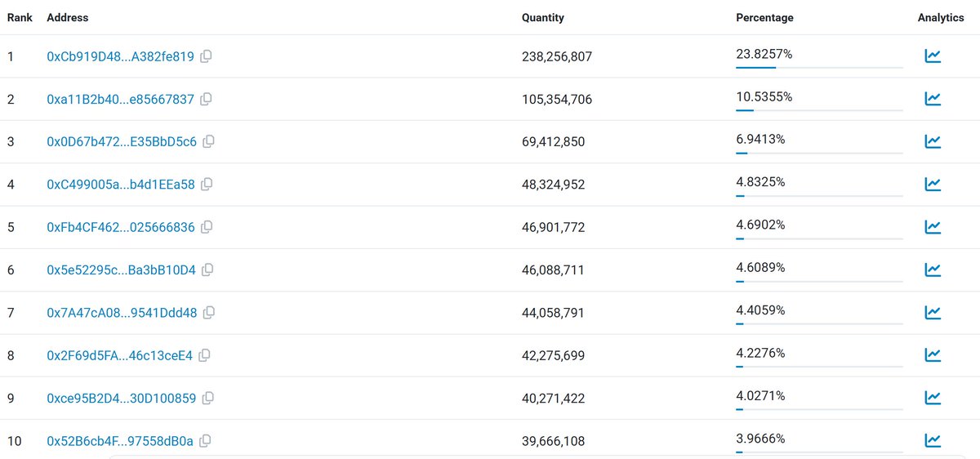Open address 0x7A47cA08...9541Ddd48
Screen dimensions: 980x459
[122, 312]
